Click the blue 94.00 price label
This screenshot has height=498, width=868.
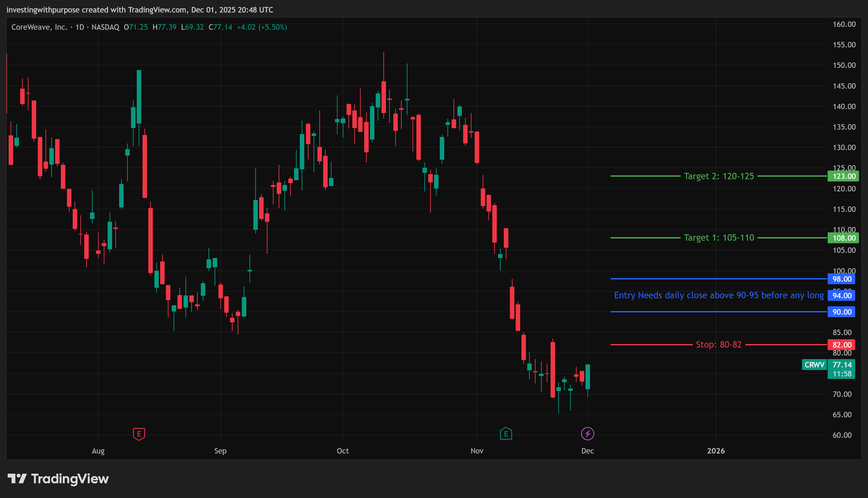click(841, 295)
